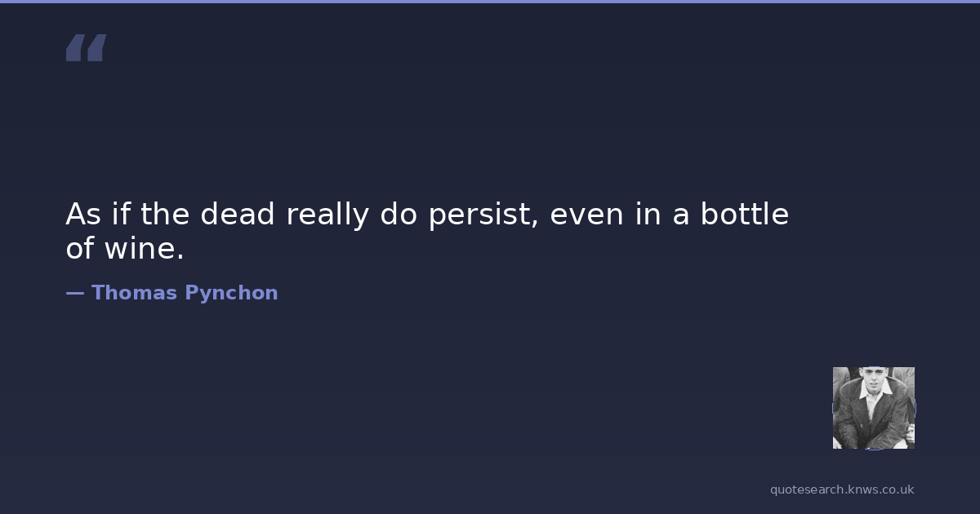Screen dimensions: 980x514
Task: Click the dash before the author name
Action: 74,293
